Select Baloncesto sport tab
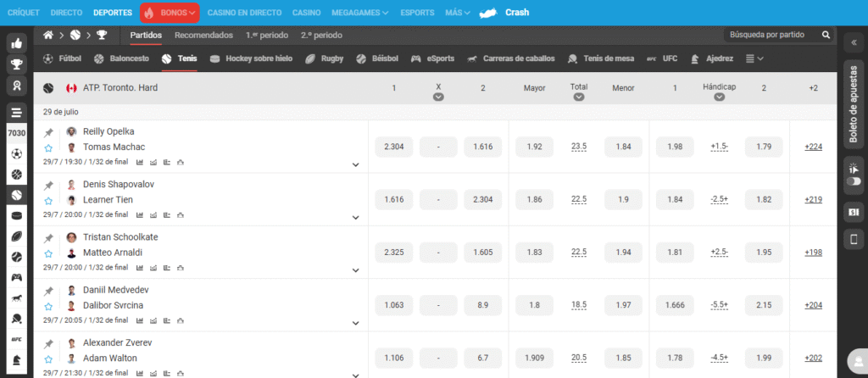 [121, 58]
